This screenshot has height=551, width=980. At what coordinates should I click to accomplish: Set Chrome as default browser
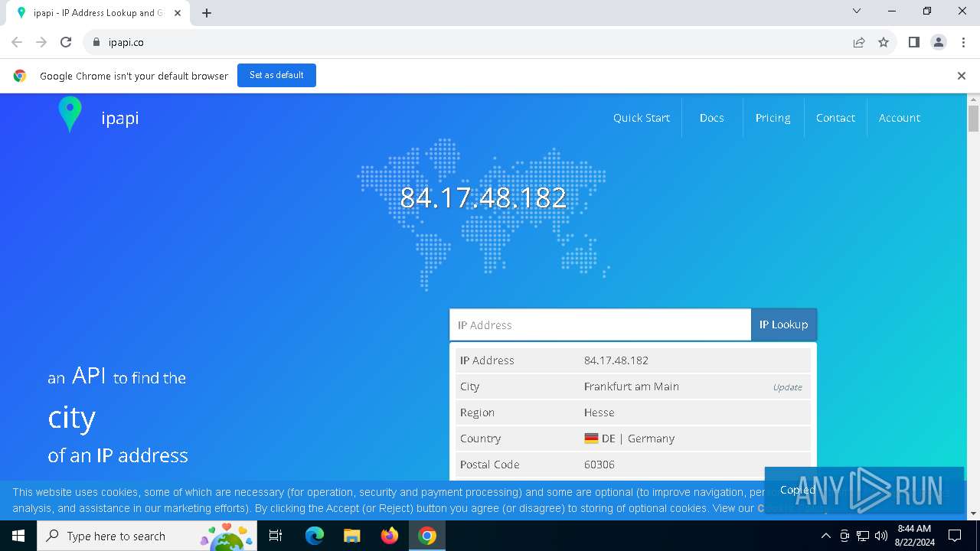click(276, 75)
